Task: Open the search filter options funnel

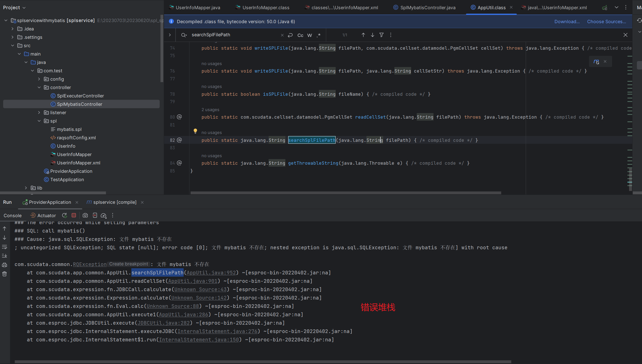Action: click(382, 35)
